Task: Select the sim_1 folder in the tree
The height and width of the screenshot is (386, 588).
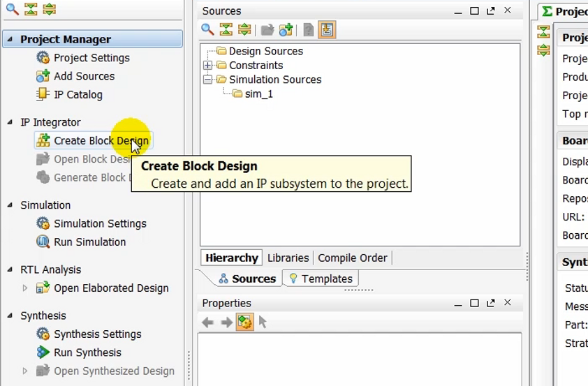Action: click(258, 94)
